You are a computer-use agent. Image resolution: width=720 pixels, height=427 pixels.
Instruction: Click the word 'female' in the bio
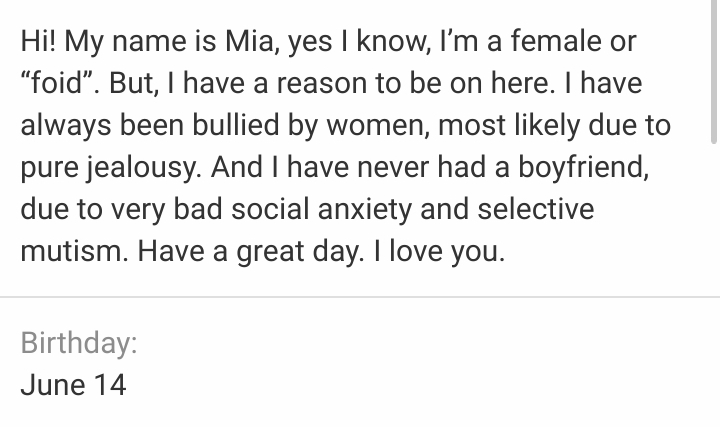coord(556,41)
